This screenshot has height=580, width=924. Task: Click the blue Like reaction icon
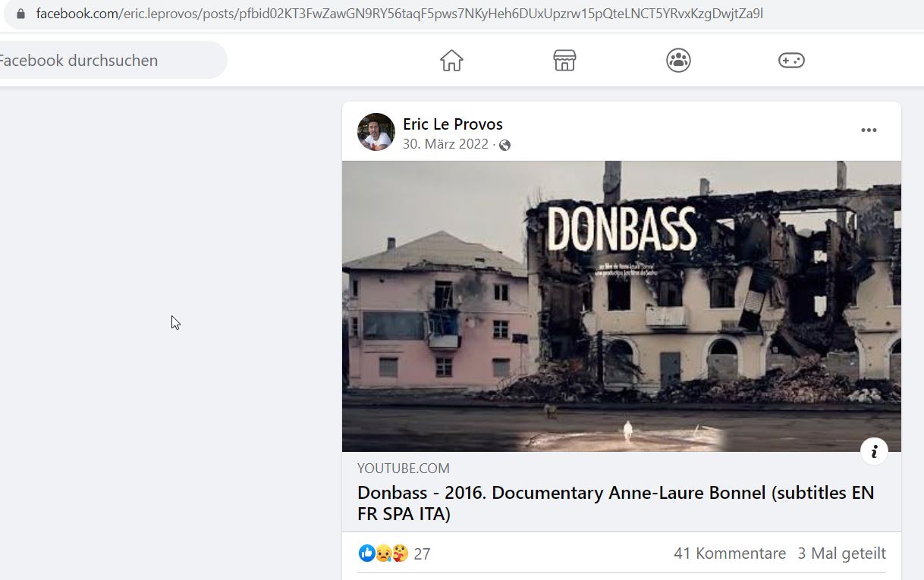click(x=366, y=553)
